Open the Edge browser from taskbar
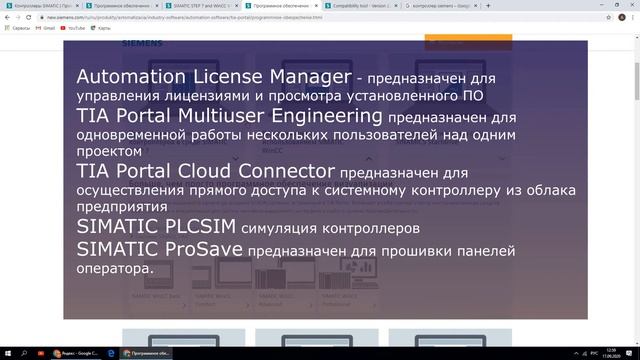Screen dimensions: 640x360 click(111, 353)
